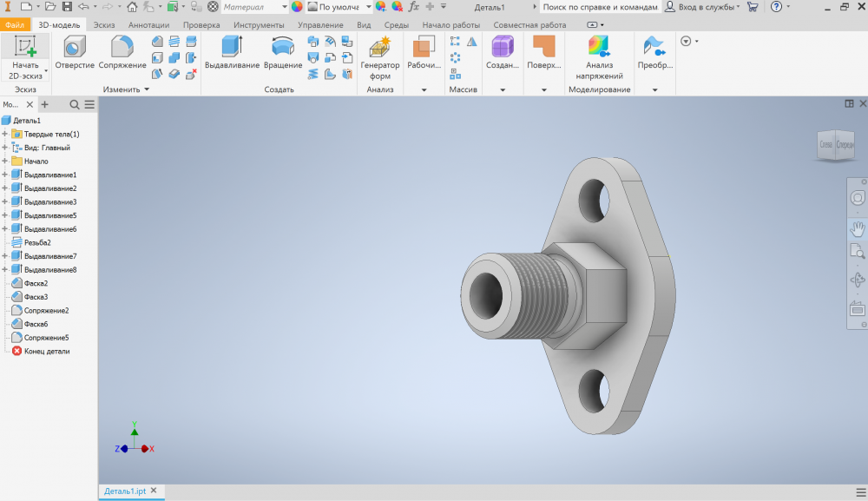Activate the Pan hand tool in navigation bar
Screen dimensions: 868x501
857,229
